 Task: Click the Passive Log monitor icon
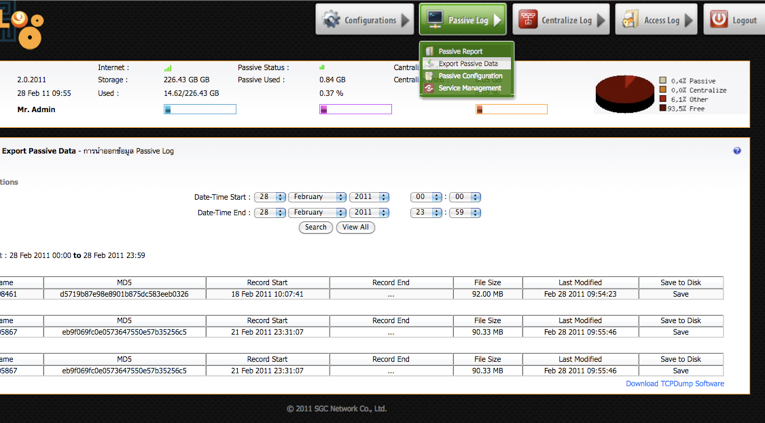click(x=434, y=20)
